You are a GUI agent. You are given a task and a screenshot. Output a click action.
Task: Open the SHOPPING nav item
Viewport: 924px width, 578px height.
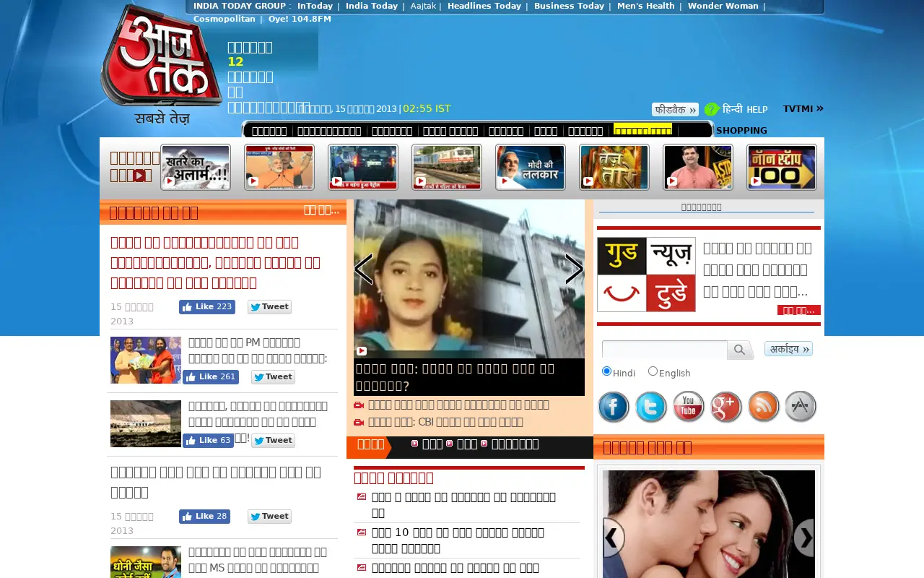[x=741, y=131]
